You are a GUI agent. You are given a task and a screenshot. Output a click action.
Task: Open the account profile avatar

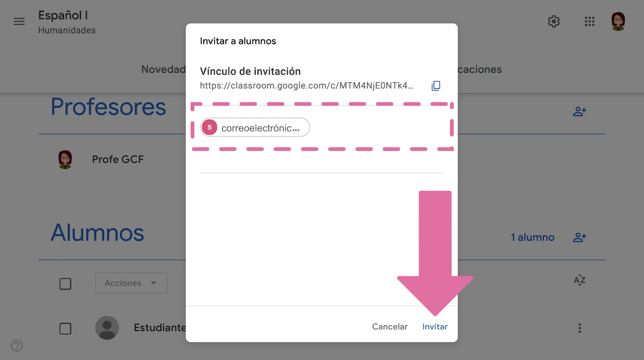(x=618, y=22)
